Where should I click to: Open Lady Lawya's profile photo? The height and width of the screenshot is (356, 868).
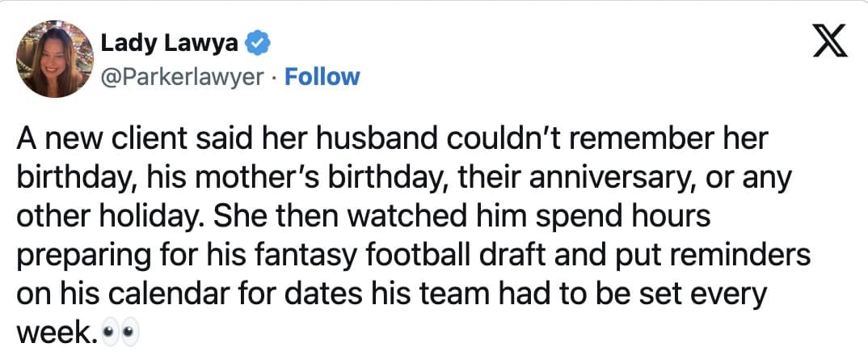(52, 59)
